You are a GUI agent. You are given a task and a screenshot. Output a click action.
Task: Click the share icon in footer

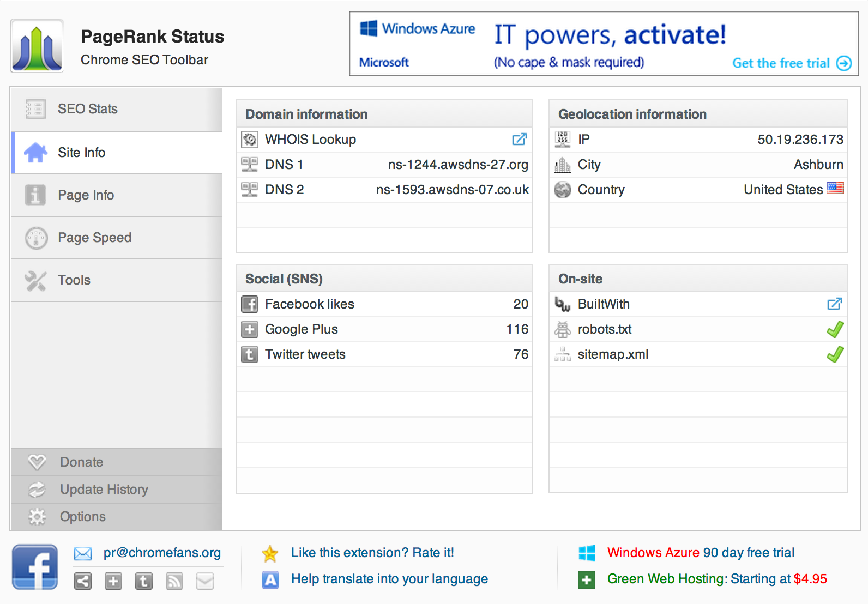coord(83,582)
